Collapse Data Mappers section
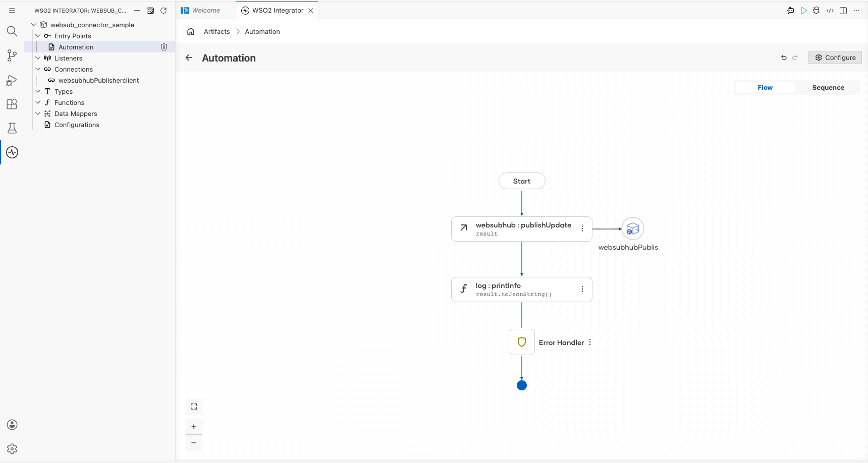868x463 pixels. coord(38,113)
